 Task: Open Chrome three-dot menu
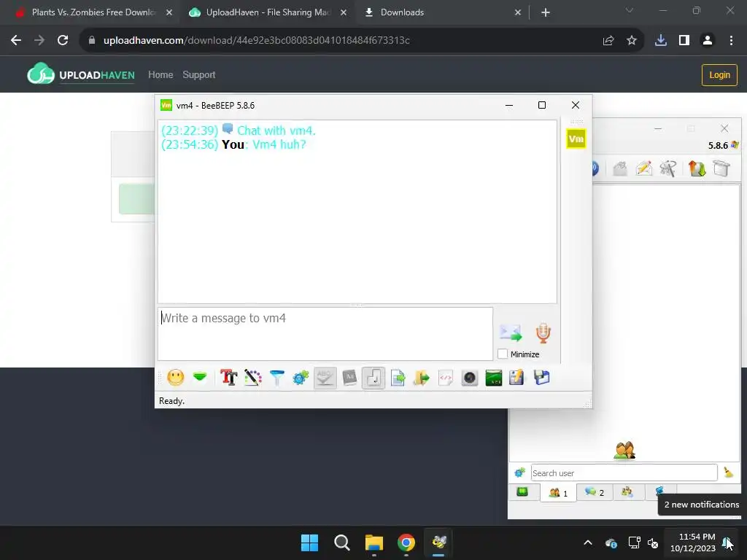click(731, 41)
